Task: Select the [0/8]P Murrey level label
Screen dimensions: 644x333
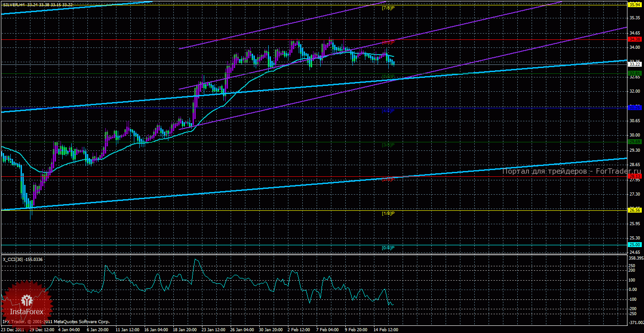Action: 388,248
